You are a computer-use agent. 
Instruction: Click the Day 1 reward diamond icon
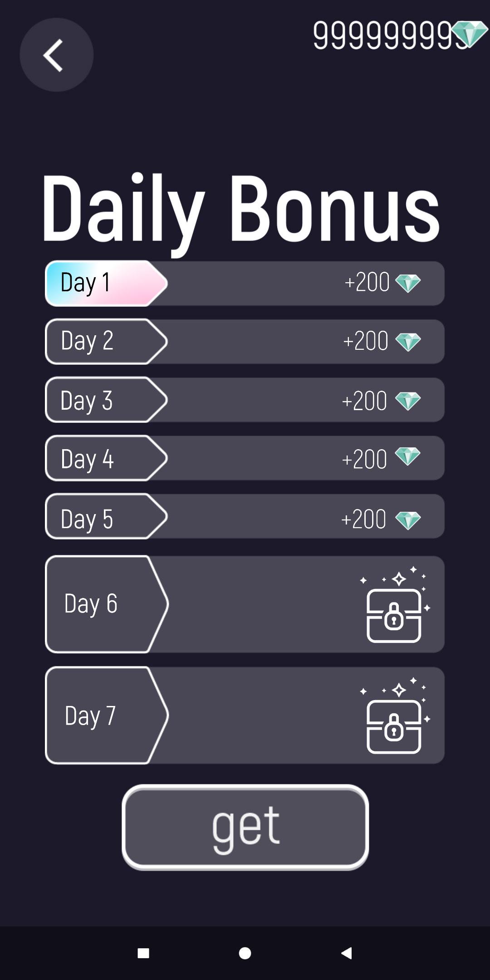click(x=408, y=284)
